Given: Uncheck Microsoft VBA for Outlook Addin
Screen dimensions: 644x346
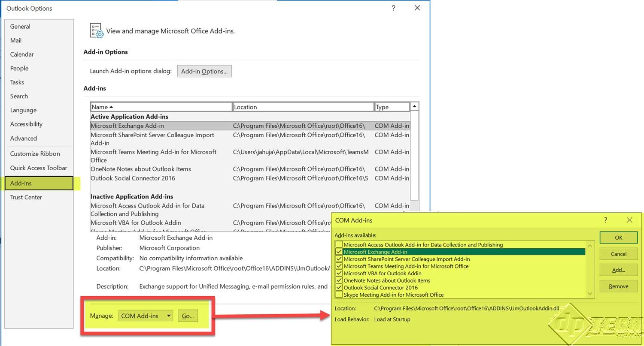Looking at the screenshot, I should (339, 274).
